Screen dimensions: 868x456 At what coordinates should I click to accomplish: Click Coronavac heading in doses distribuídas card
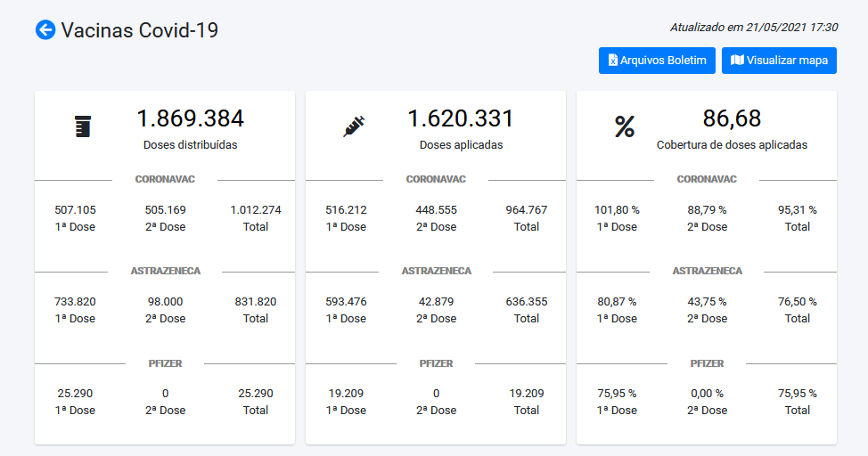[x=165, y=179]
